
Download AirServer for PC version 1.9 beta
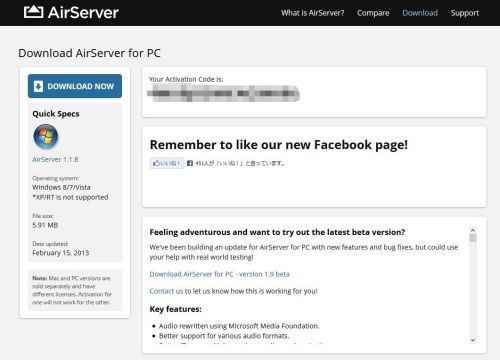[x=219, y=274]
